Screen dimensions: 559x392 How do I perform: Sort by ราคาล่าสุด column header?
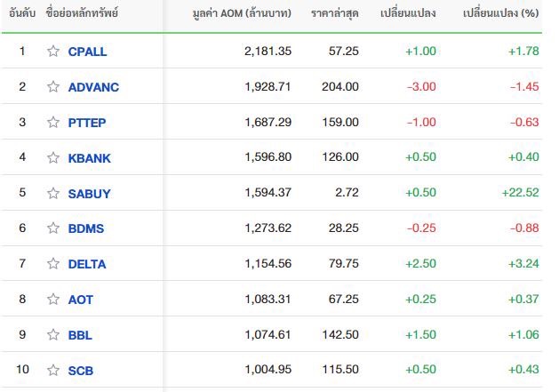tap(335, 13)
